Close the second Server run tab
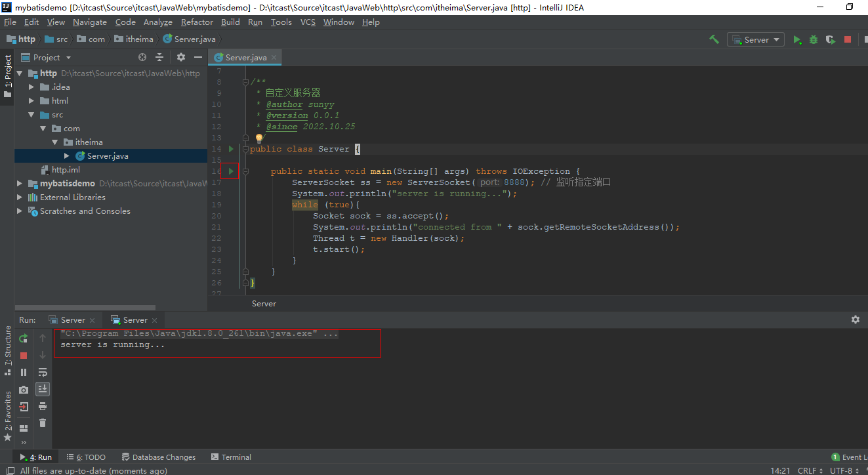 point(155,320)
